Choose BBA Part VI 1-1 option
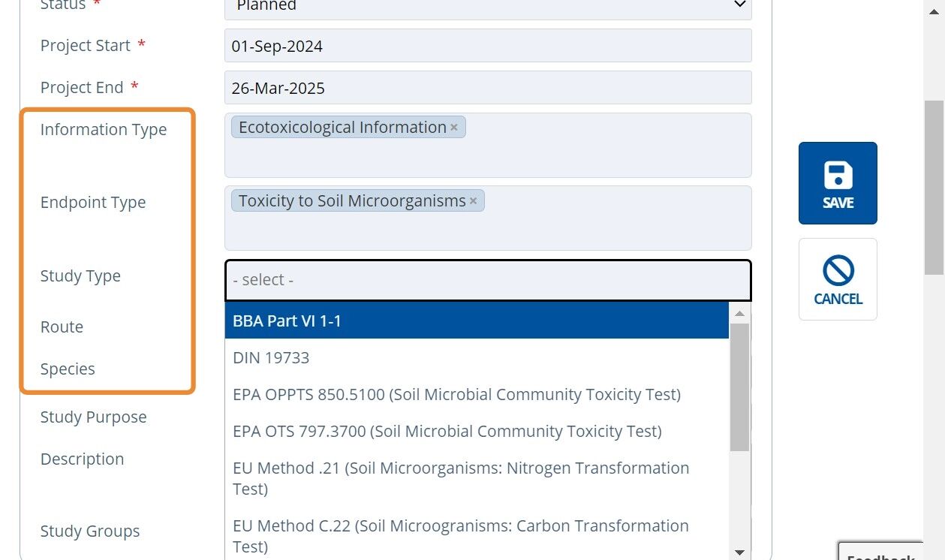Screen dimensions: 945x560 pyautogui.click(x=477, y=321)
